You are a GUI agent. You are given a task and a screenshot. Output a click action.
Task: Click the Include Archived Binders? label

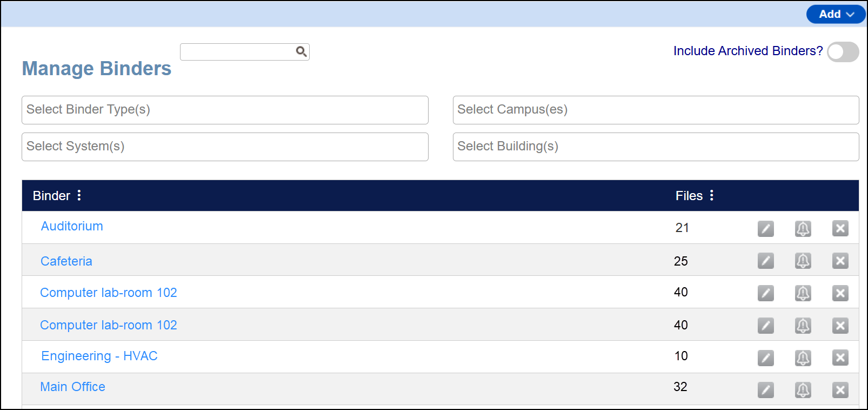[x=748, y=51]
